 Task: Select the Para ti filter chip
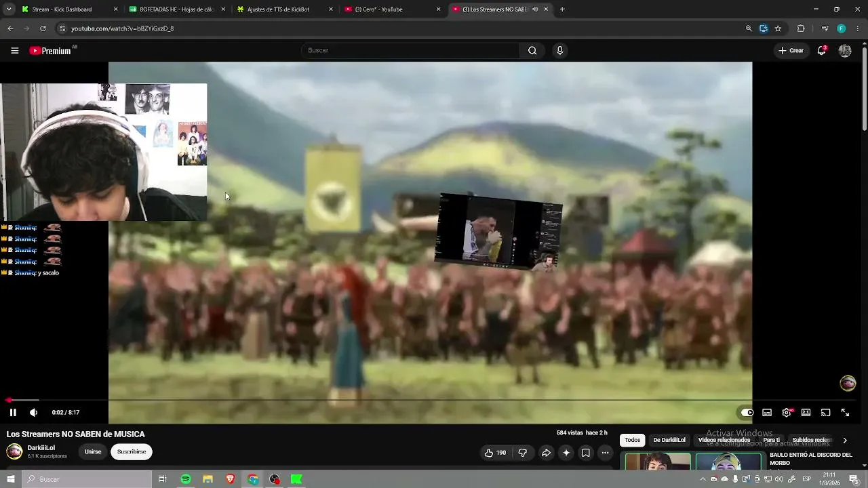coord(772,440)
